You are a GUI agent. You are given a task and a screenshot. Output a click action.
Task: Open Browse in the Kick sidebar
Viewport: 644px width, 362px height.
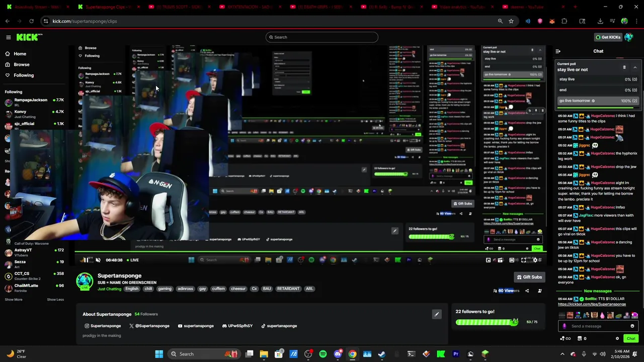17,64
